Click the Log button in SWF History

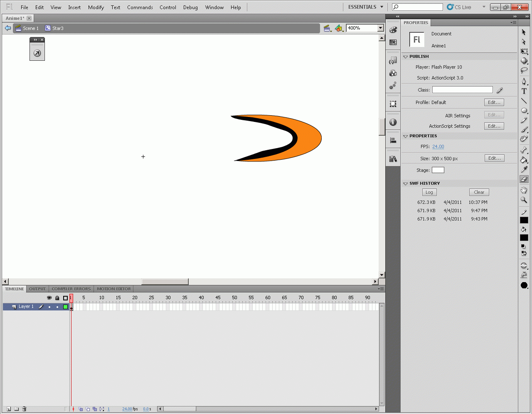click(429, 192)
